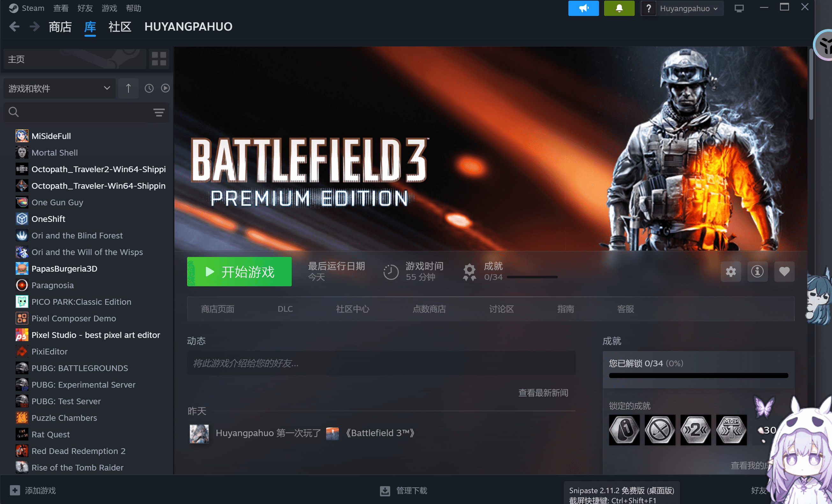Open 查看最新新闻 link
Screen dimensions: 832x504
(x=543, y=393)
